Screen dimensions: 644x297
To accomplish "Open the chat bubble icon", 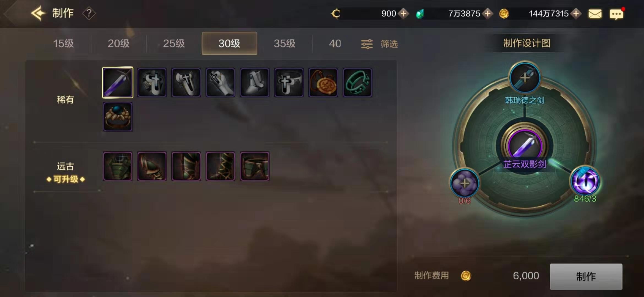I will [x=616, y=14].
